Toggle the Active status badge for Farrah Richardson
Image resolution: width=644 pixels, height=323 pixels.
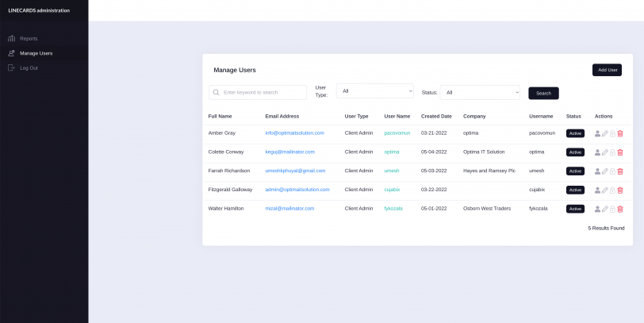tap(575, 171)
